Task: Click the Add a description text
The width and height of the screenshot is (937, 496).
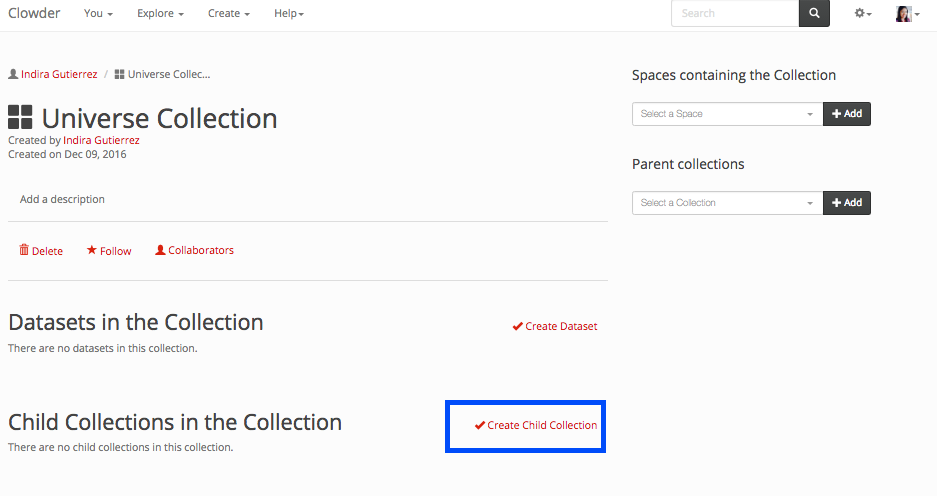Action: click(62, 199)
